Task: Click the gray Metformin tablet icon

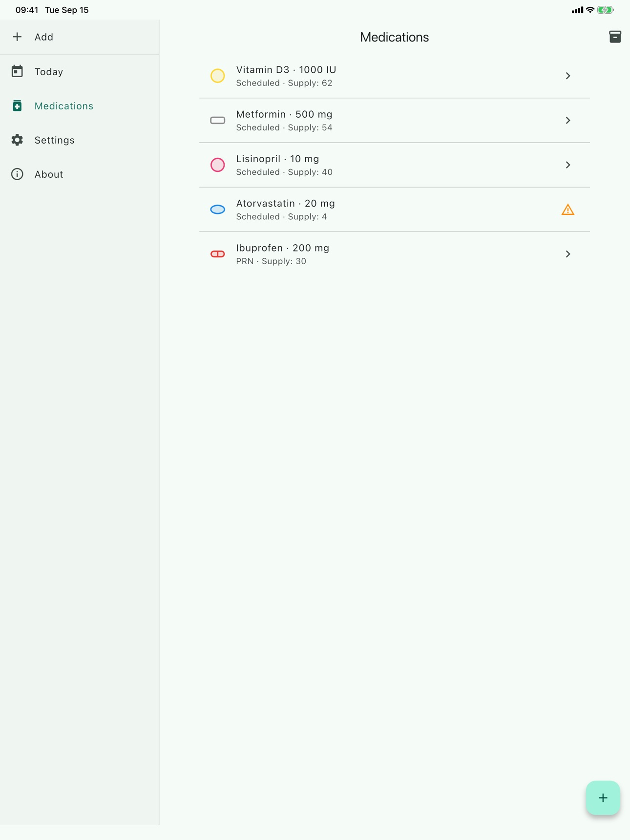Action: 217,120
